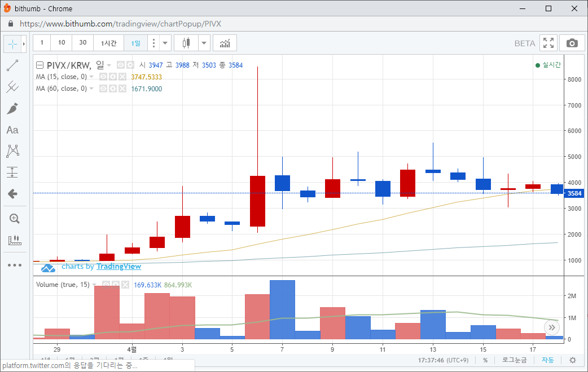
Task: Switch to 10 minute interval
Action: [x=62, y=43]
